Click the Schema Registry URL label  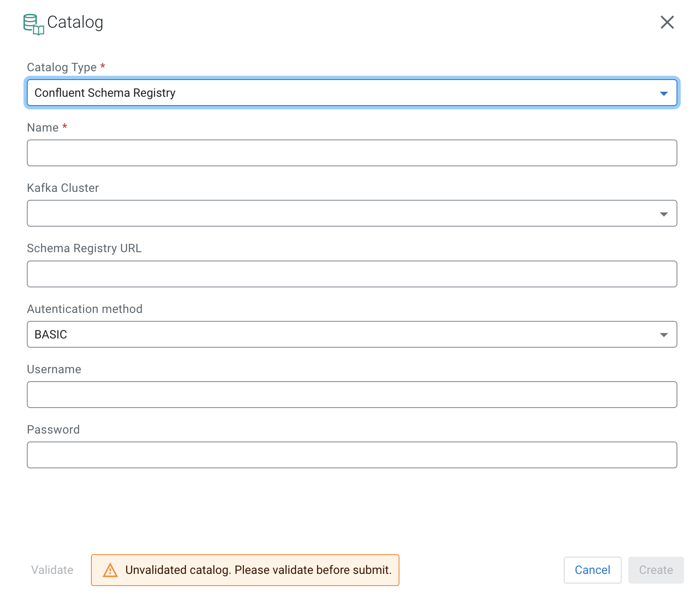click(84, 248)
